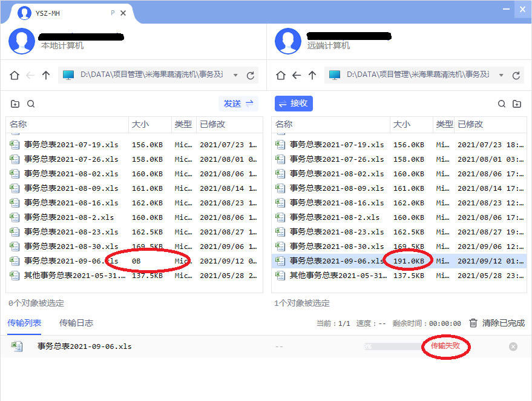Go up one level in remote pane
Viewport: 532px width, 401px height.
(312, 75)
